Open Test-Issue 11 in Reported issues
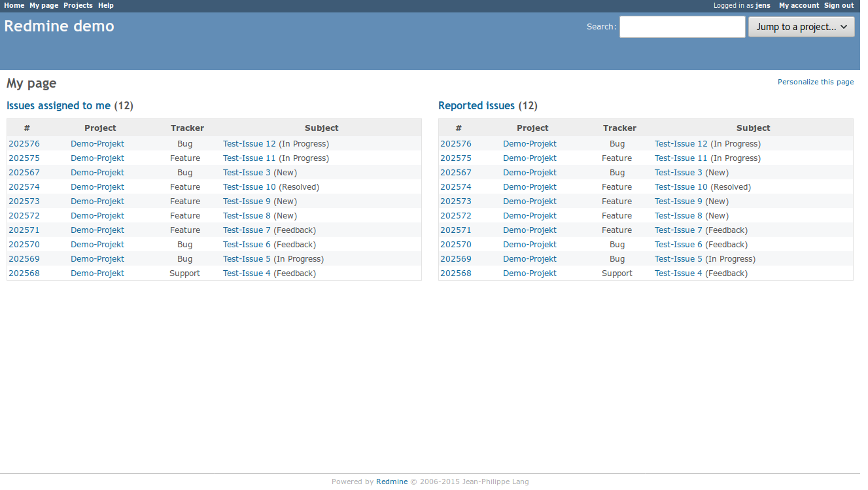Image resolution: width=868 pixels, height=490 pixels. tap(681, 158)
